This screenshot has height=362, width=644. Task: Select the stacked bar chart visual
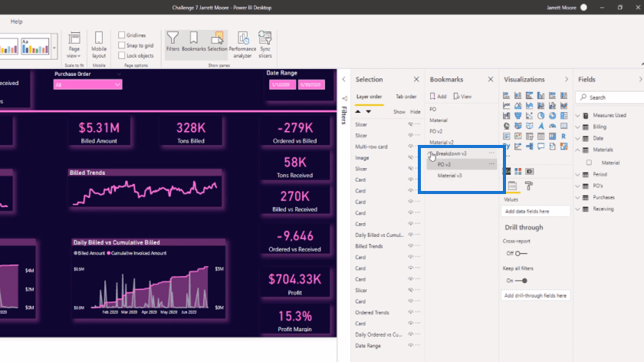pyautogui.click(x=507, y=96)
